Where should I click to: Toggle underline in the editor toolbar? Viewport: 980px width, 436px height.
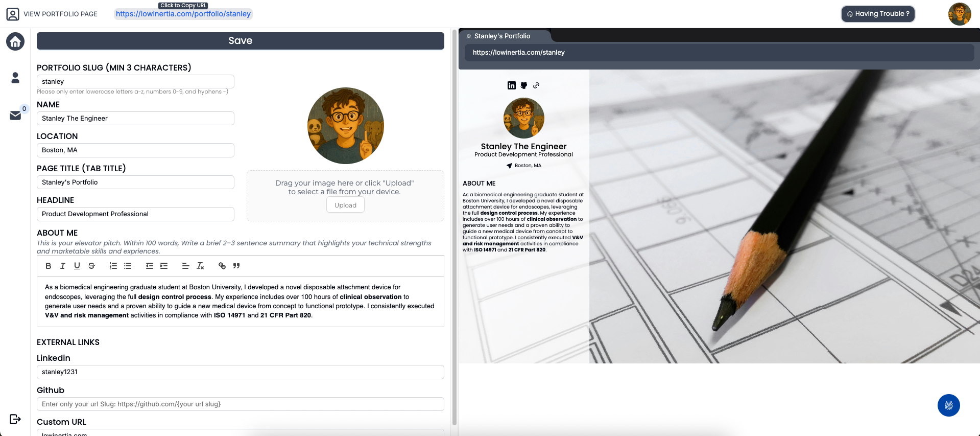click(77, 266)
